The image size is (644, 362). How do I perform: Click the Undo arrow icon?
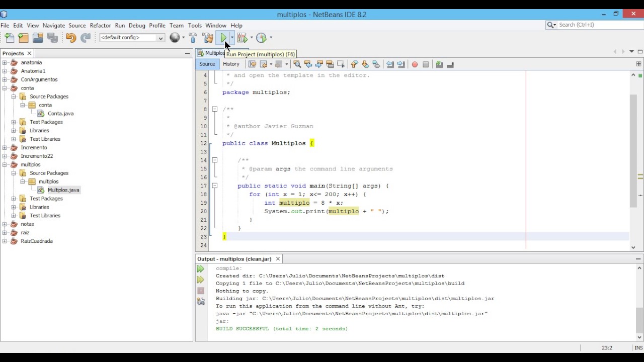click(70, 38)
